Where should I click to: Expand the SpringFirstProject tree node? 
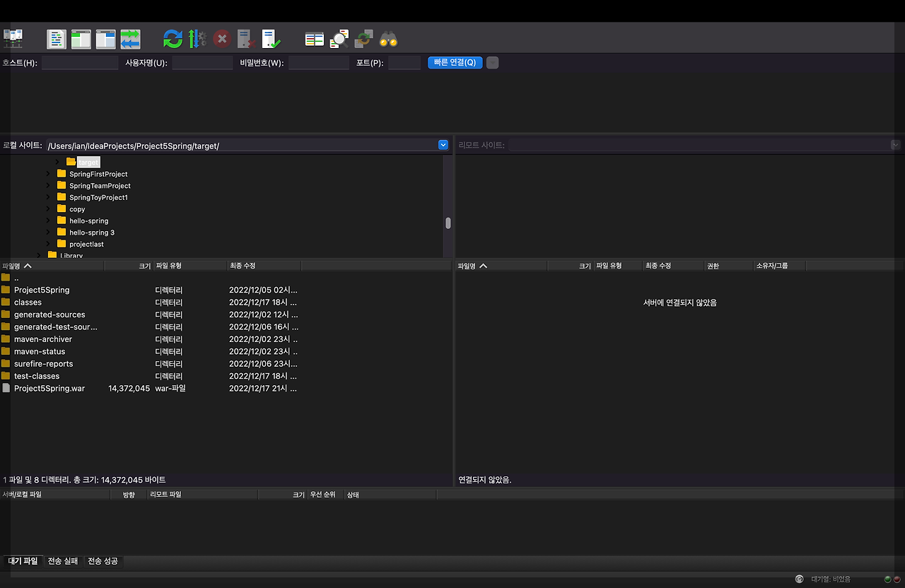tap(48, 174)
